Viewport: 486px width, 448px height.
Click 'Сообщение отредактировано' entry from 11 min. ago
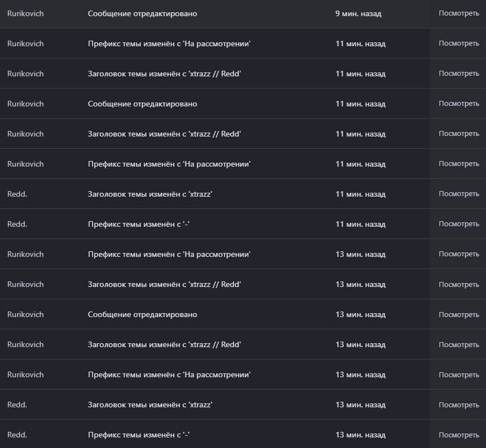(x=142, y=104)
